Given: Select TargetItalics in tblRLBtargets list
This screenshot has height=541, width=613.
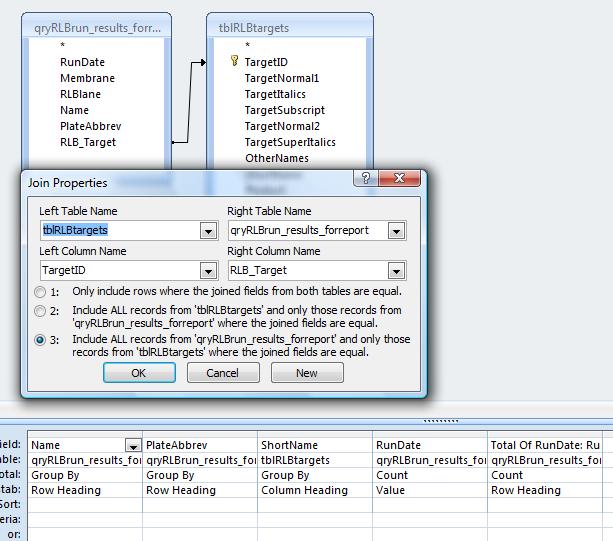Looking at the screenshot, I should (275, 94).
